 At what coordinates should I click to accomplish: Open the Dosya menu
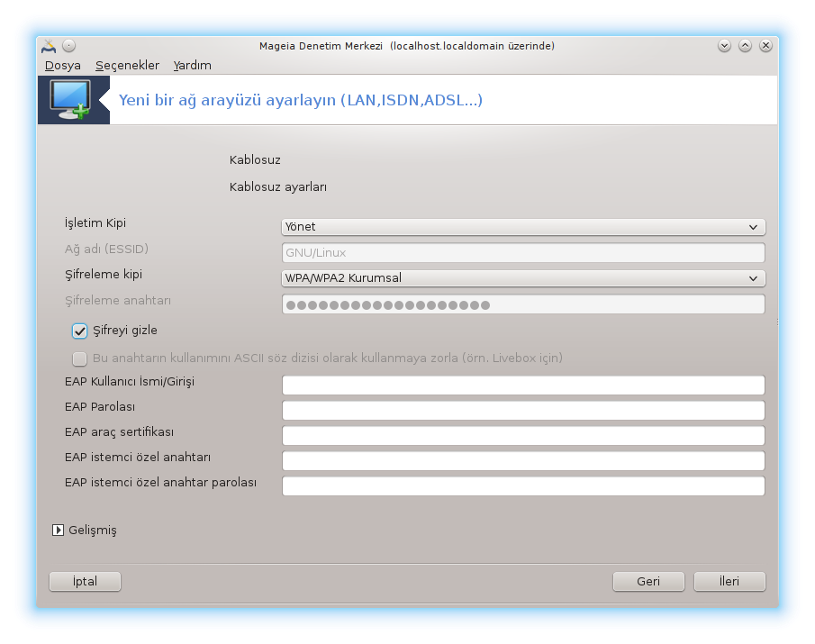(x=63, y=66)
